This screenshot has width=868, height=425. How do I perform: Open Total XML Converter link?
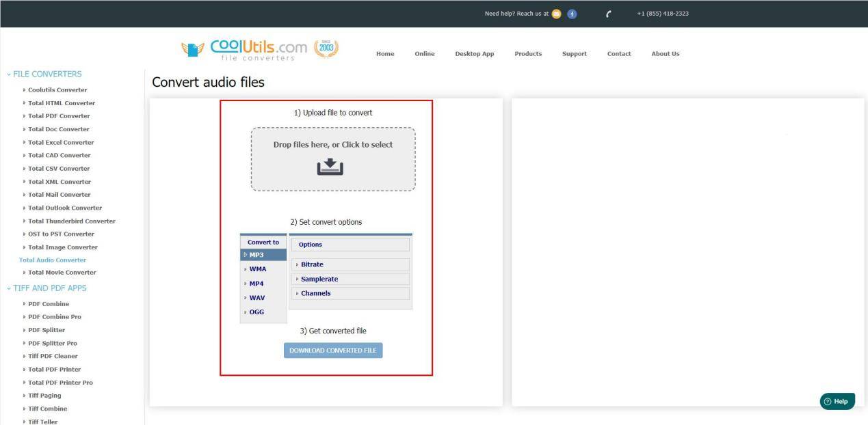(x=60, y=182)
